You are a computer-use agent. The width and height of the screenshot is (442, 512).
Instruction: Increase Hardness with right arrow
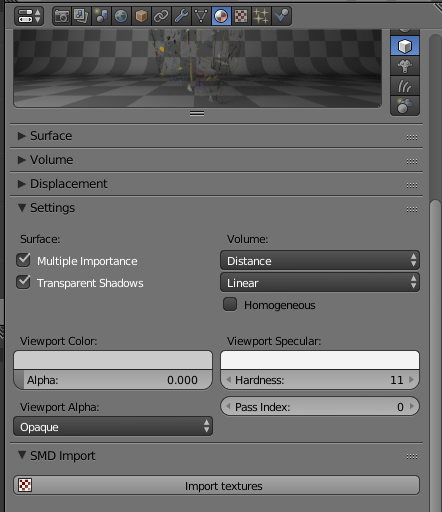point(411,379)
